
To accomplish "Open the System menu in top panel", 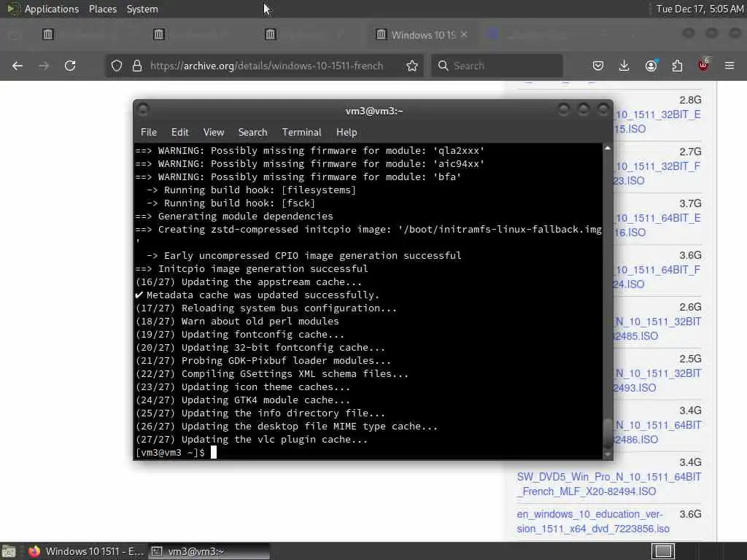I will tap(142, 9).
